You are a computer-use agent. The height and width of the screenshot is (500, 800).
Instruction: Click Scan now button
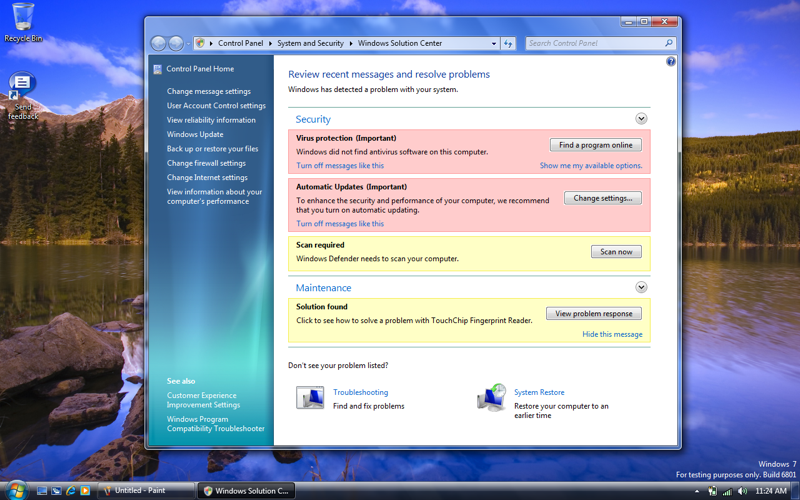pos(616,252)
